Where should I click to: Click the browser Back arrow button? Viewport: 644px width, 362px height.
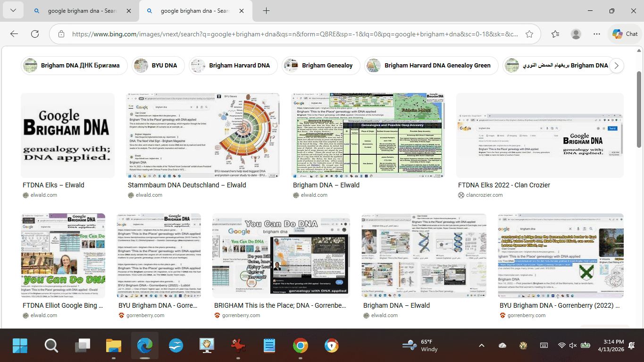tap(14, 34)
